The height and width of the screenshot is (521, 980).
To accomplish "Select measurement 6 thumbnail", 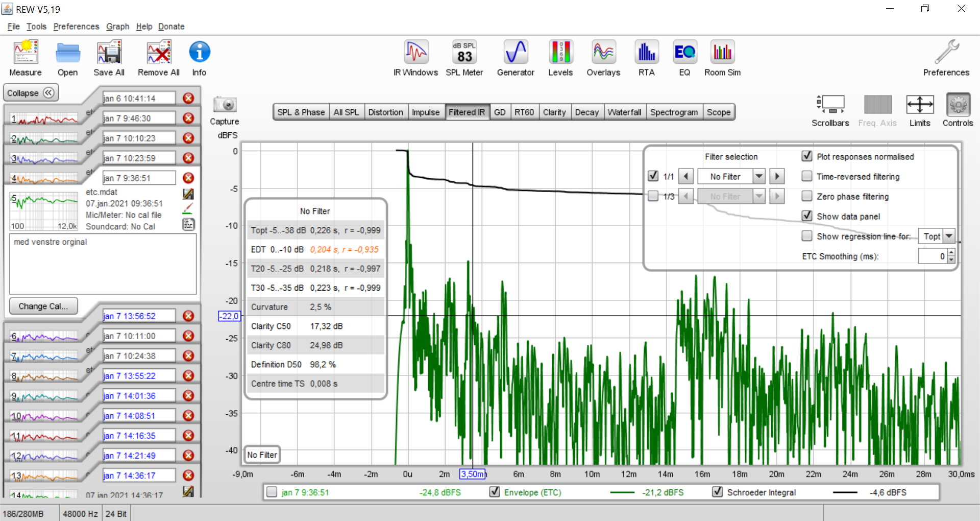I will tap(44, 336).
